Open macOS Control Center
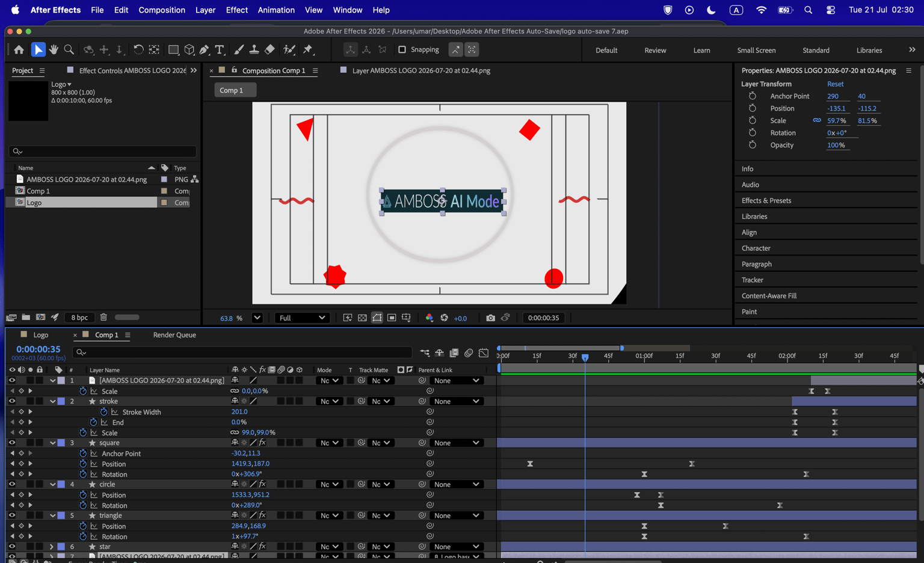 tap(831, 10)
